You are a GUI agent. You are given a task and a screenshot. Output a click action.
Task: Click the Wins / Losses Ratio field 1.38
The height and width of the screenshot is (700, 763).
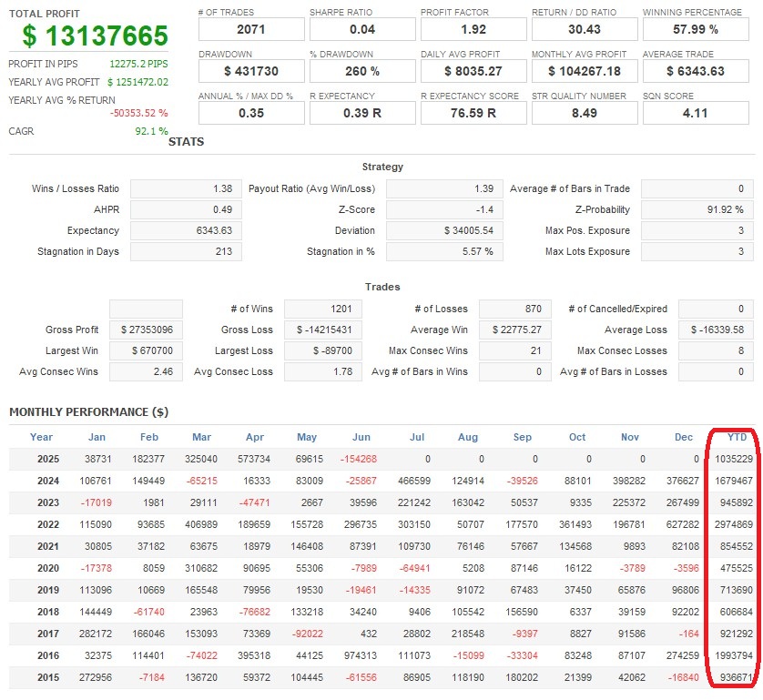[x=186, y=188]
